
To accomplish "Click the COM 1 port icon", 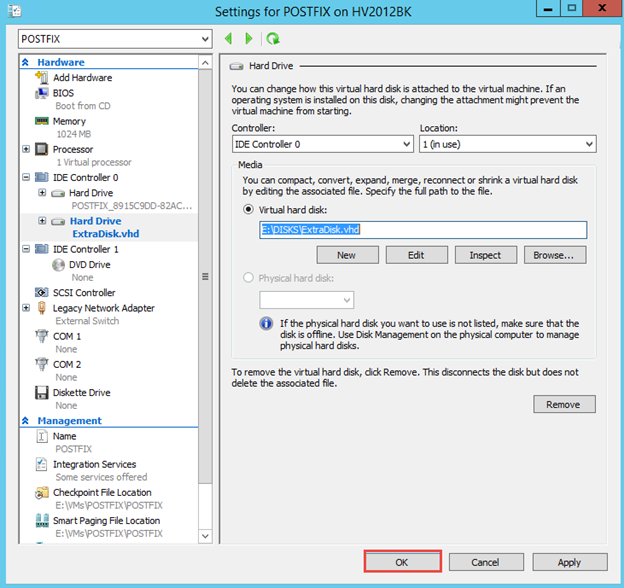I will (41, 336).
